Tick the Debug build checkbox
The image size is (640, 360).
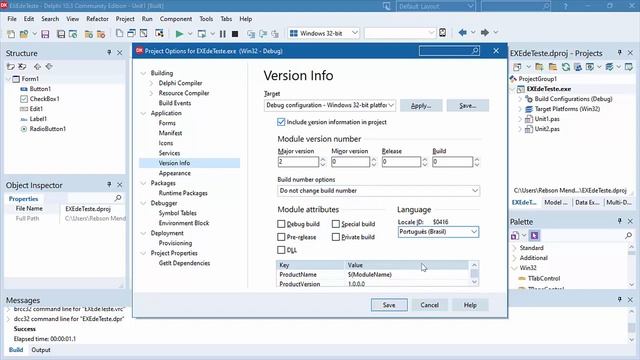[x=281, y=224]
